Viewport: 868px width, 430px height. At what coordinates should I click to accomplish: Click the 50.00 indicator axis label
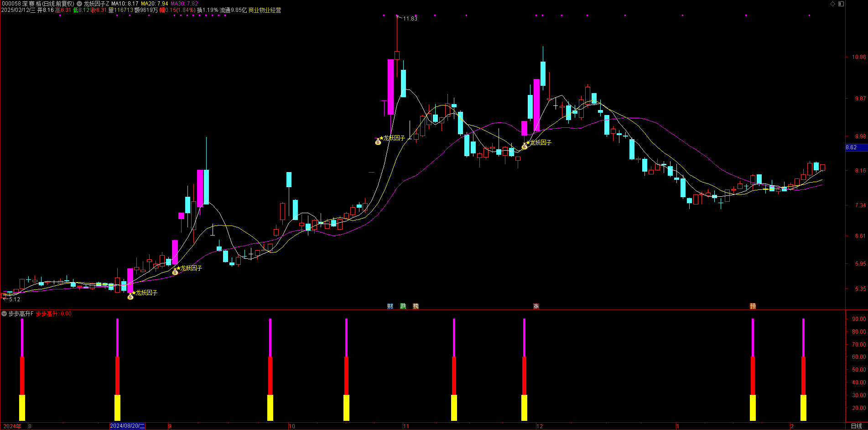pos(859,370)
